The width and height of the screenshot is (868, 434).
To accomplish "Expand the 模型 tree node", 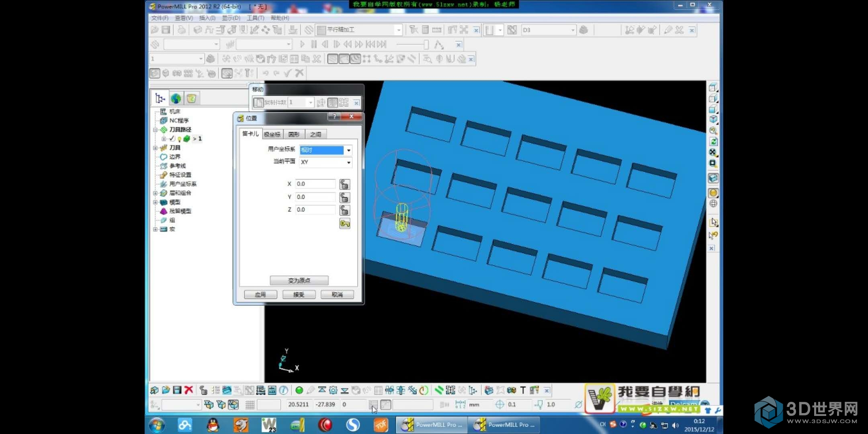I will point(155,203).
